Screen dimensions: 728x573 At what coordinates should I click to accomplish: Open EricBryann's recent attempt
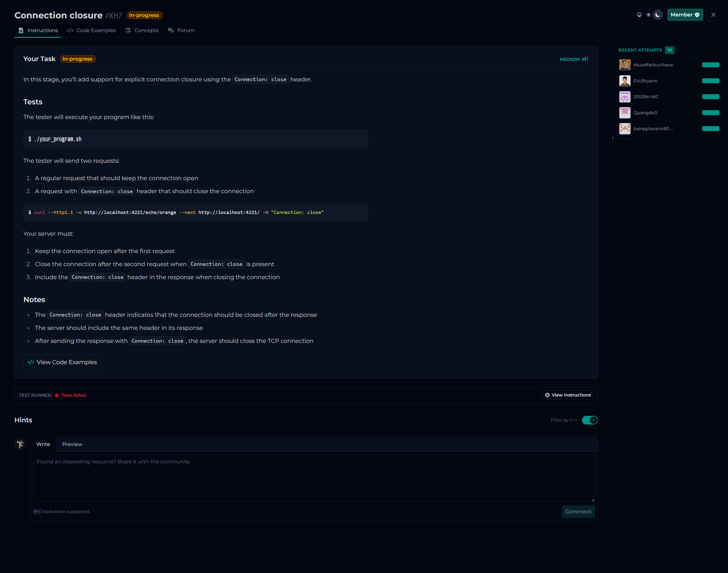click(x=645, y=81)
